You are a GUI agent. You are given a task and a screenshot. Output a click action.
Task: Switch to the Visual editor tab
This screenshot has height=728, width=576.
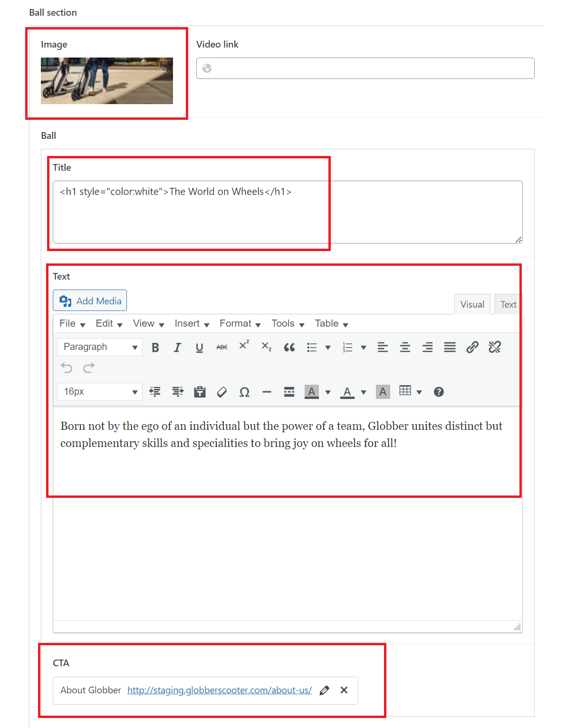click(x=472, y=304)
